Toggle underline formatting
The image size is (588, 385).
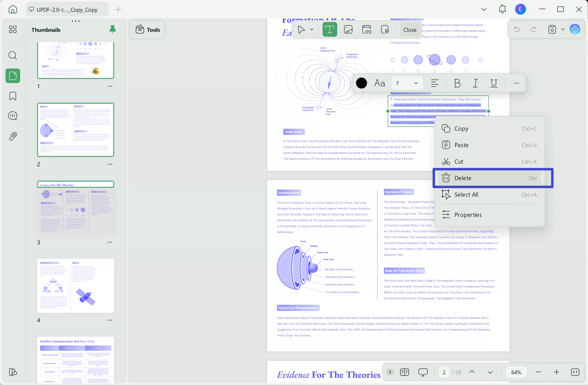click(x=494, y=83)
